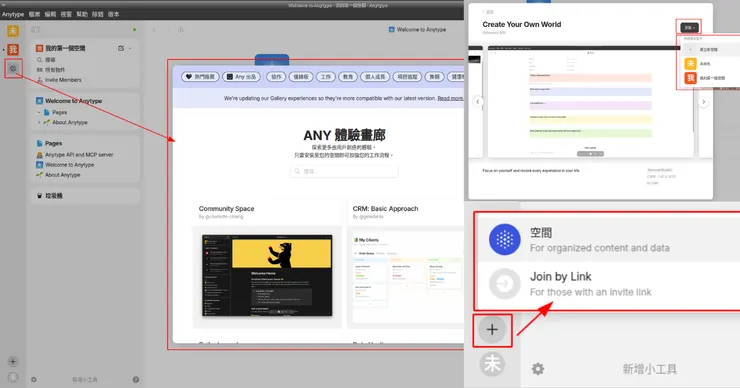Open the 幫助 menu in the menu bar
Viewport: 740px width, 388px height.
click(82, 14)
